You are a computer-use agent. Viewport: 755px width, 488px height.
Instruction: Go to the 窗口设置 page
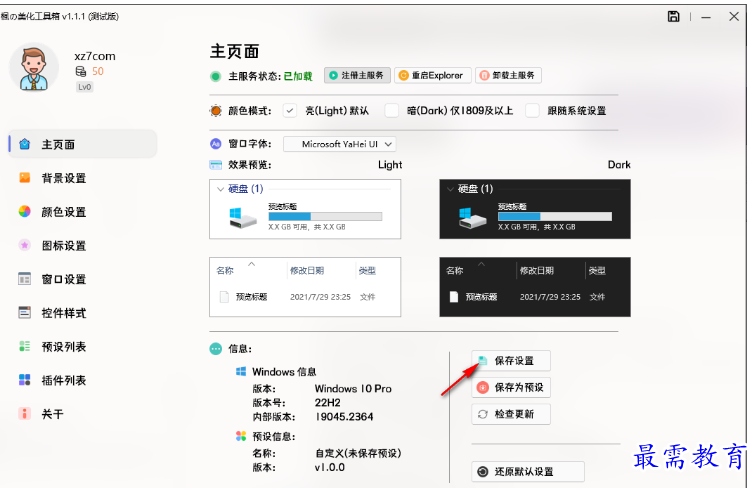63,279
